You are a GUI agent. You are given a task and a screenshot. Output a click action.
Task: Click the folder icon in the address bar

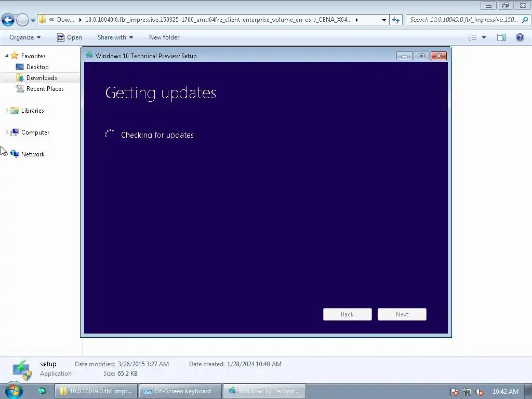[42, 20]
